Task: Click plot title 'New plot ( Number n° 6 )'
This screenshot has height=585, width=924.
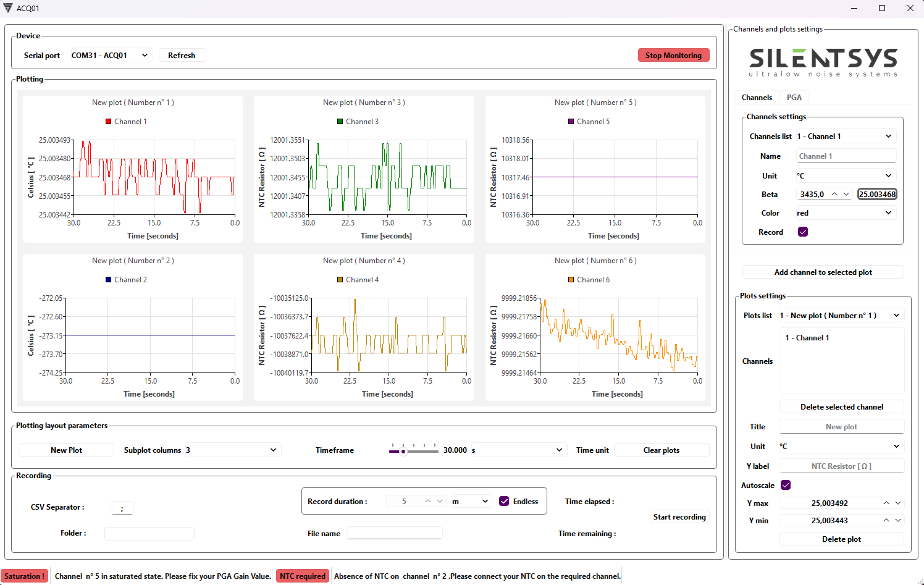Action: pos(595,261)
